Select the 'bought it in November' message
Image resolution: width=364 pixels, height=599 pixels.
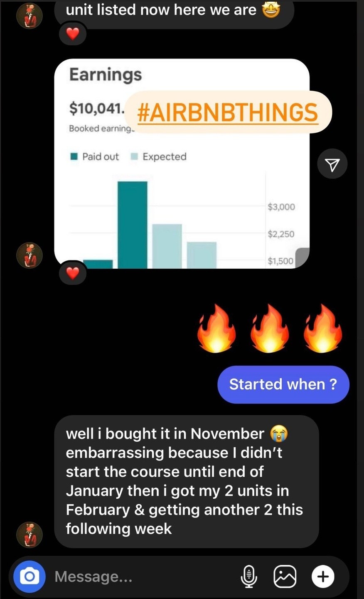point(187,481)
